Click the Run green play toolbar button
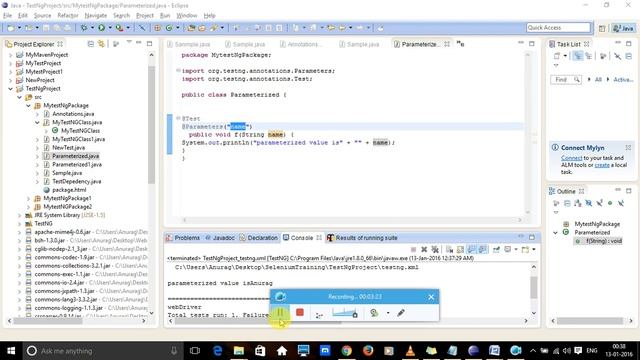This screenshot has width=640, height=360. tap(101, 27)
